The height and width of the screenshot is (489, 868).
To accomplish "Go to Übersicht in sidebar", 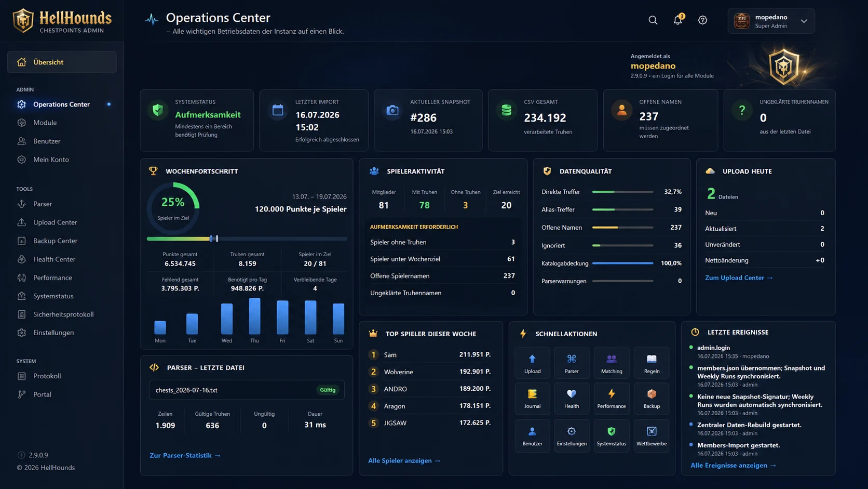I will click(62, 62).
